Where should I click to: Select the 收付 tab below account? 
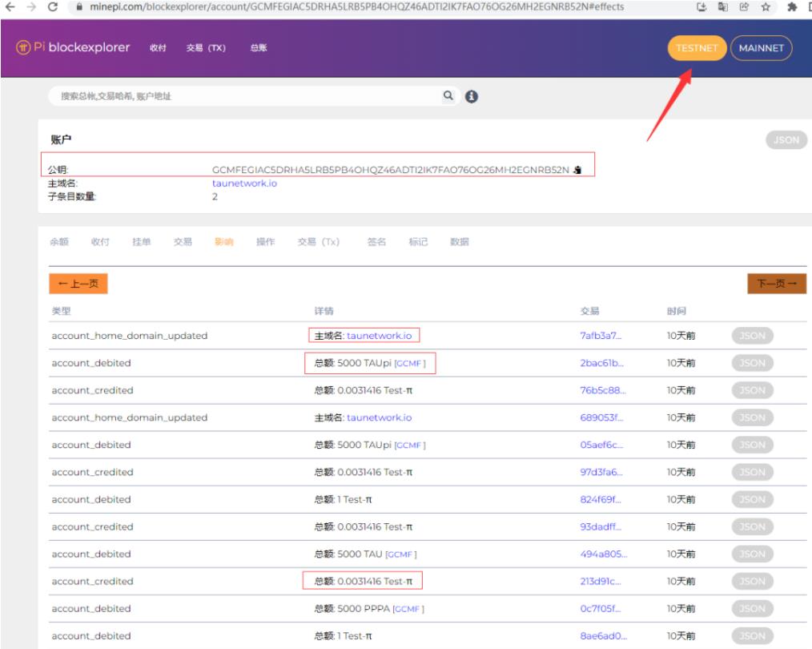(100, 241)
